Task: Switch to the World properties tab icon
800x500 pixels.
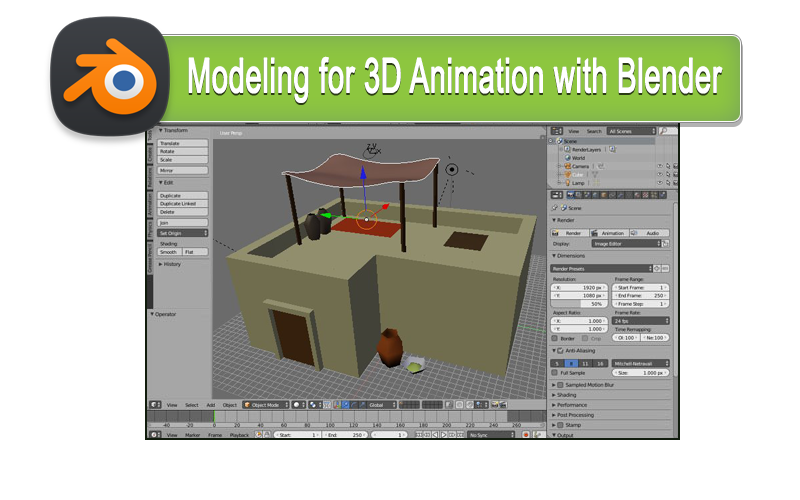Action: pos(595,194)
